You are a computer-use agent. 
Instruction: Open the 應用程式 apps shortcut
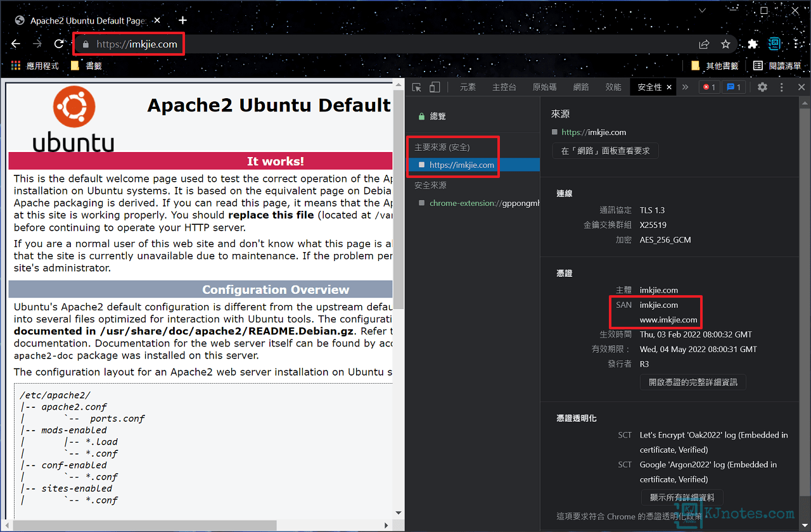[x=35, y=65]
